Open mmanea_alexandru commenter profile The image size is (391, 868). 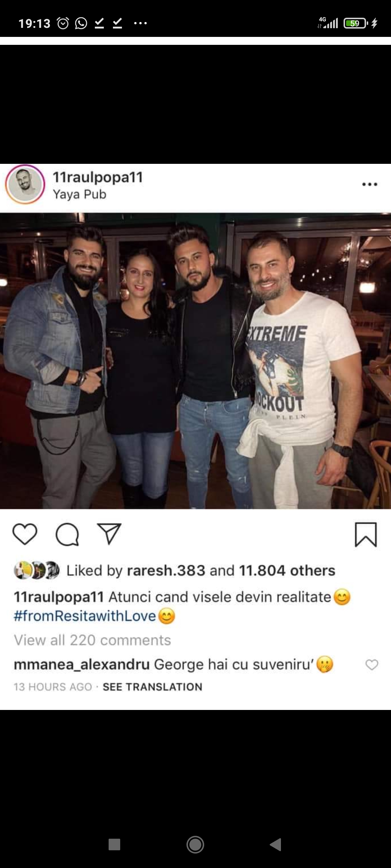[x=82, y=665]
